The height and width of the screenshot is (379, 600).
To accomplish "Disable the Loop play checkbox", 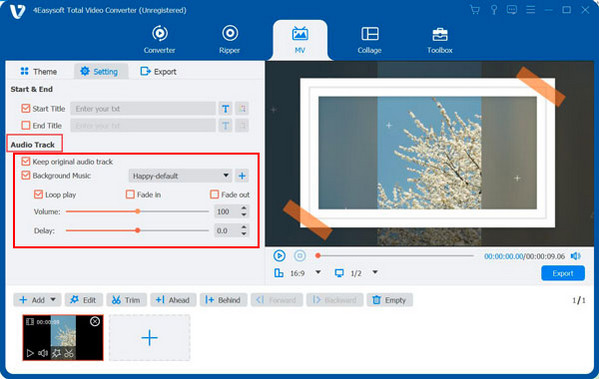I will 38,194.
